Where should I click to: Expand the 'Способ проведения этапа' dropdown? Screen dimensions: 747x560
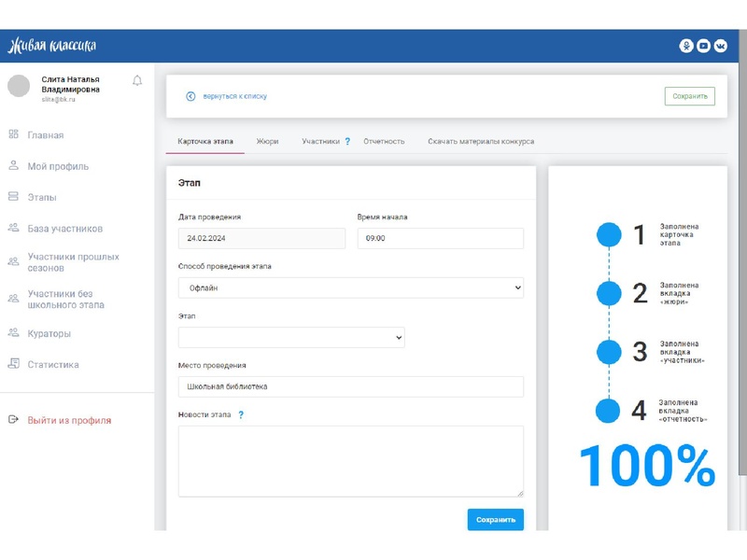click(x=350, y=288)
